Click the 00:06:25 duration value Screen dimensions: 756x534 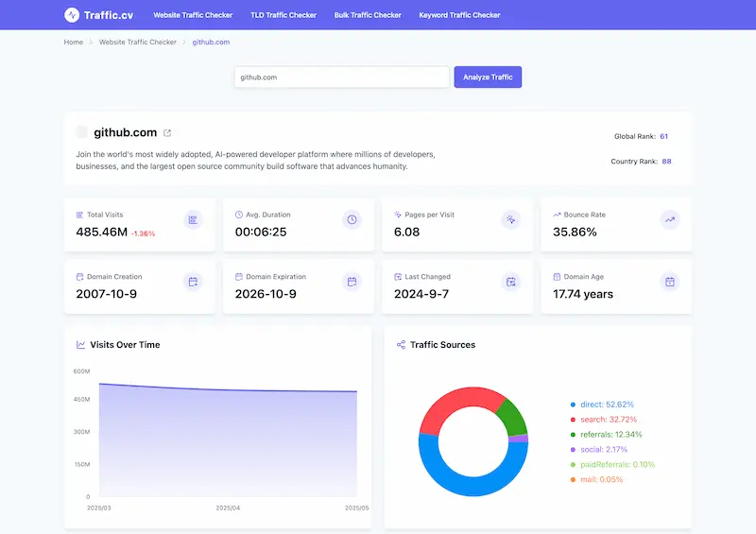(x=261, y=232)
